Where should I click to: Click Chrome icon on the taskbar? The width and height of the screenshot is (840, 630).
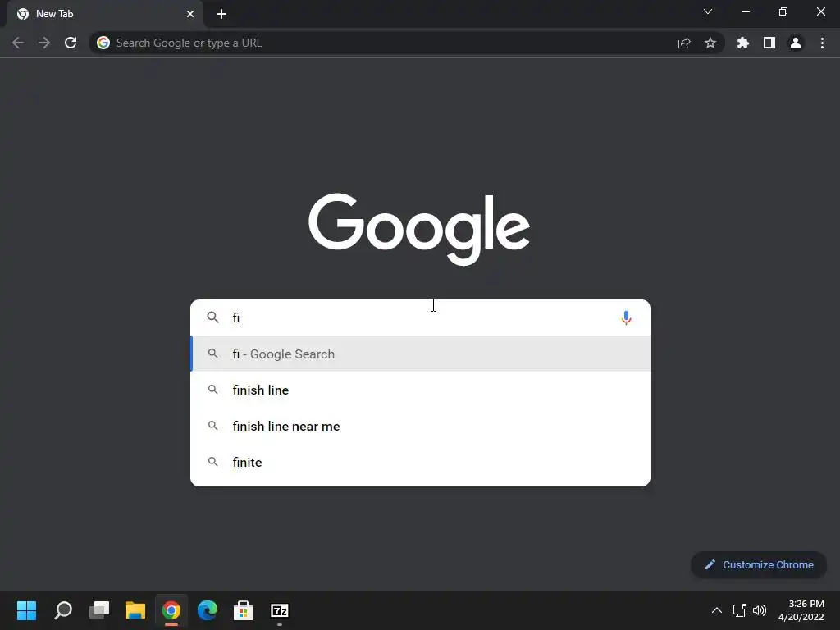coord(171,610)
